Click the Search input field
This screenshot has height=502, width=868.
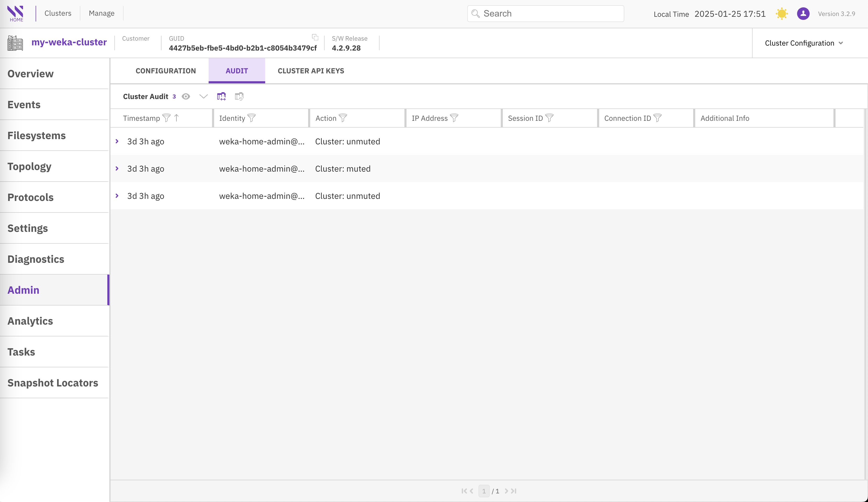pyautogui.click(x=551, y=14)
